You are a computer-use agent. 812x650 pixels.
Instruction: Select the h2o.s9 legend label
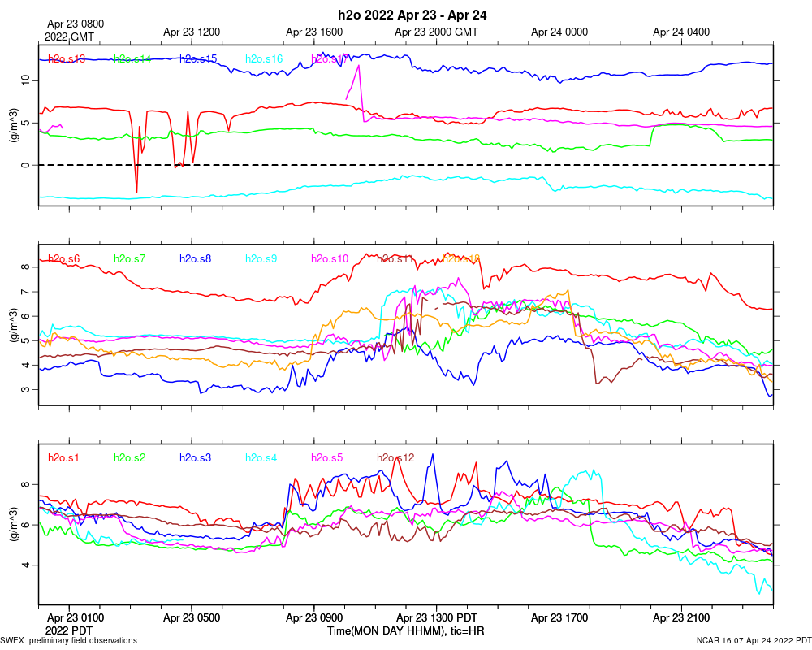(x=261, y=258)
